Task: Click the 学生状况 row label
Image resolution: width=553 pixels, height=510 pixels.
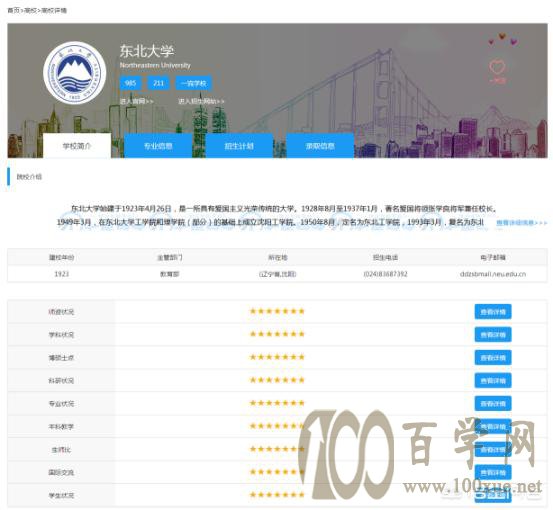Action: tap(61, 496)
